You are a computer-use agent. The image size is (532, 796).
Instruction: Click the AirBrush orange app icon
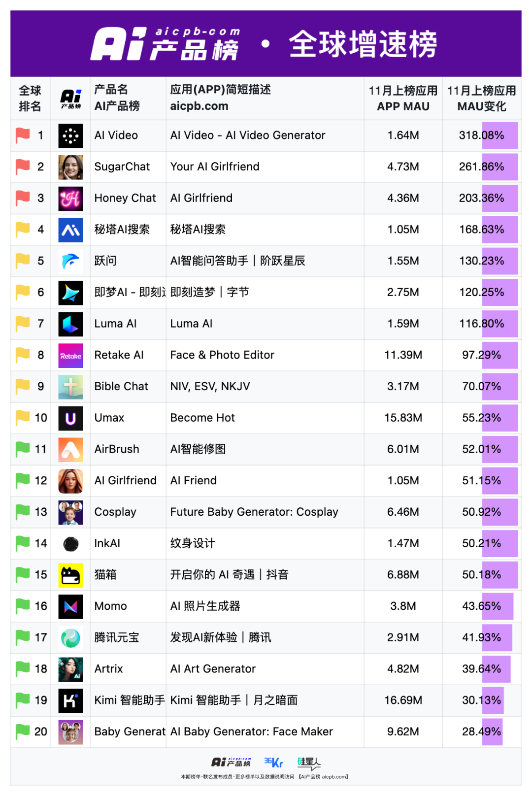coord(70,449)
